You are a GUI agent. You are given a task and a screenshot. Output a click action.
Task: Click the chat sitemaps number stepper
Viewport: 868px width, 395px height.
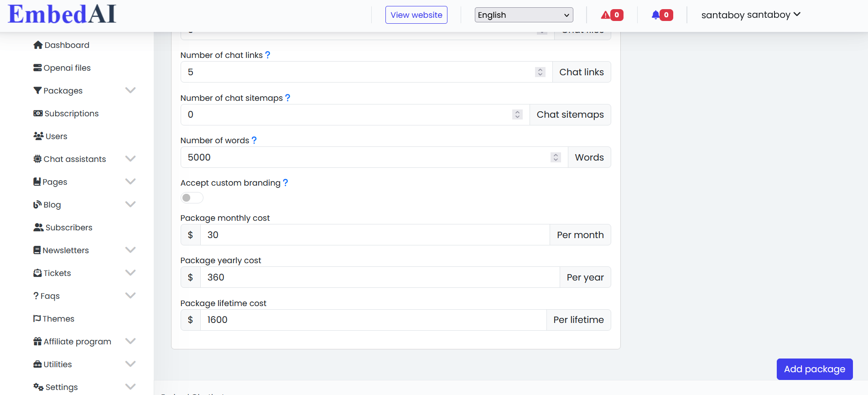click(x=517, y=114)
